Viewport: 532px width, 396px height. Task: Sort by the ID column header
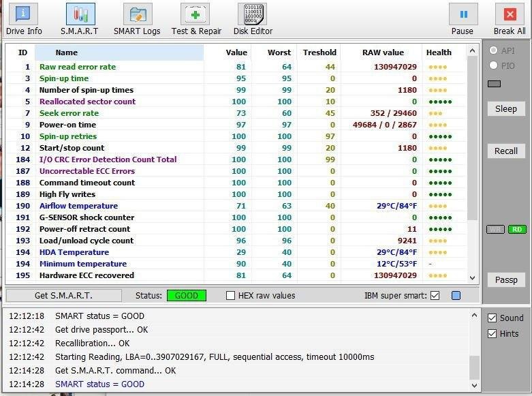(22, 52)
